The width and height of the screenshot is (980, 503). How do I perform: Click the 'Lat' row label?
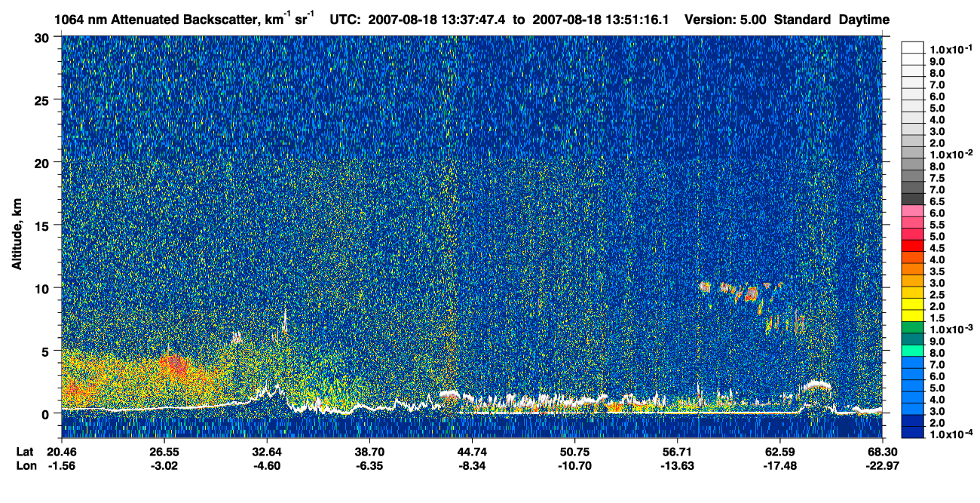pyautogui.click(x=26, y=452)
